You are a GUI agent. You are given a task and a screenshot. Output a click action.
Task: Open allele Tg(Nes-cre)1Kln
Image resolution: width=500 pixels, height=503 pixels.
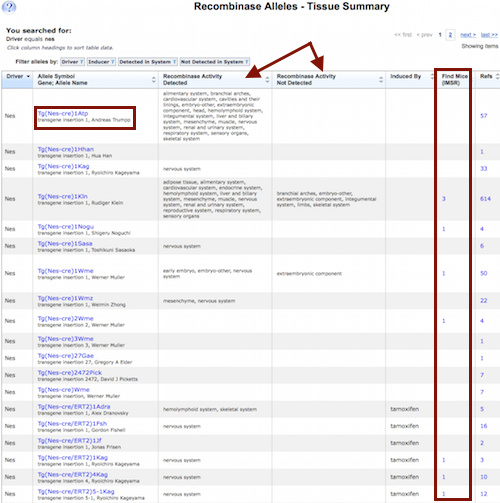[x=63, y=196]
